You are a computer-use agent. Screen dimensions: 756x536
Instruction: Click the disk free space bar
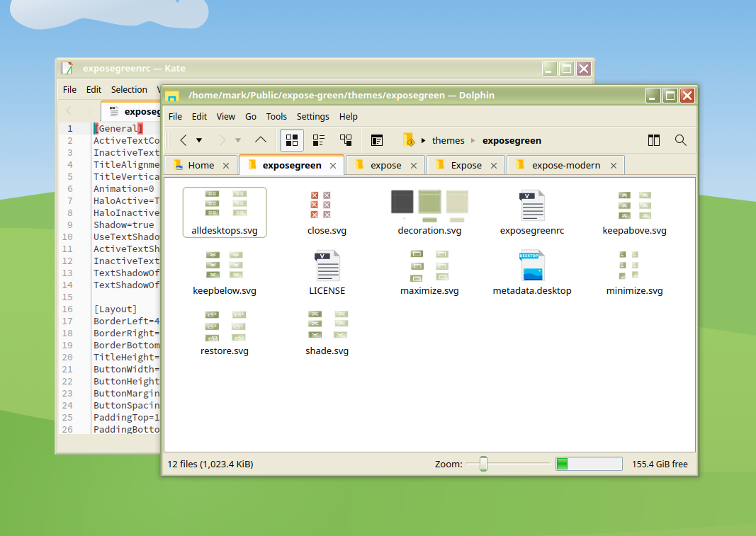pos(589,464)
